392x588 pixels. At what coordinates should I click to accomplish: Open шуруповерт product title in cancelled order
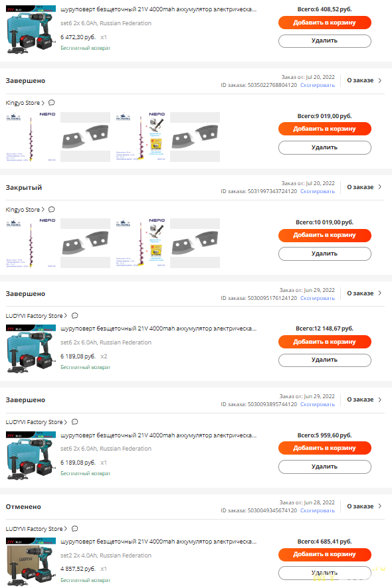tap(158, 542)
